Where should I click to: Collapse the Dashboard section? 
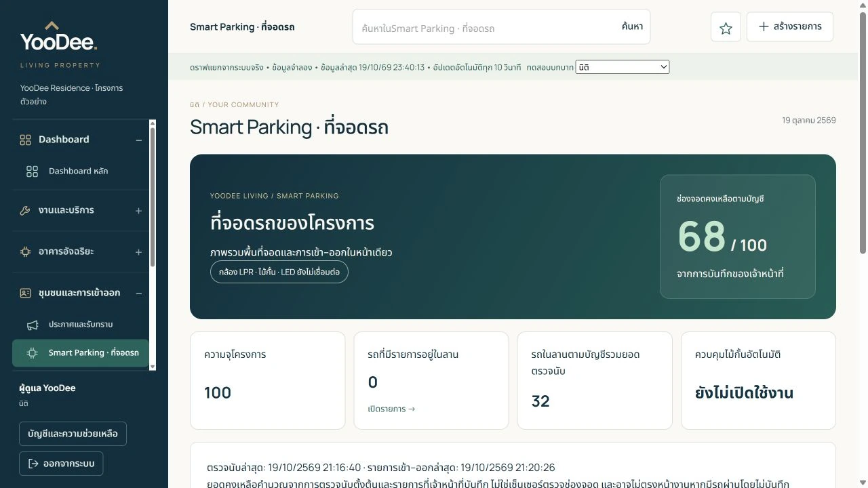pos(138,140)
